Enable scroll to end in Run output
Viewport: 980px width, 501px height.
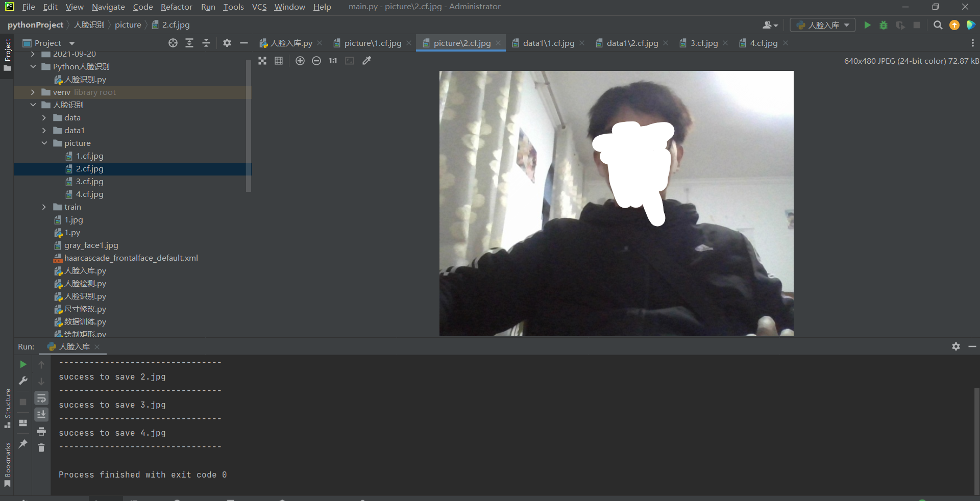click(41, 414)
